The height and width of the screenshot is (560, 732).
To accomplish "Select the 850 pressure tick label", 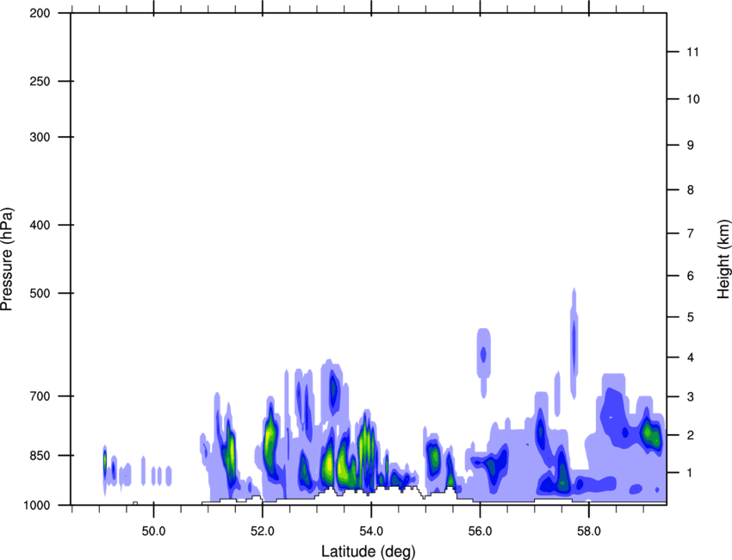I will [x=40, y=456].
